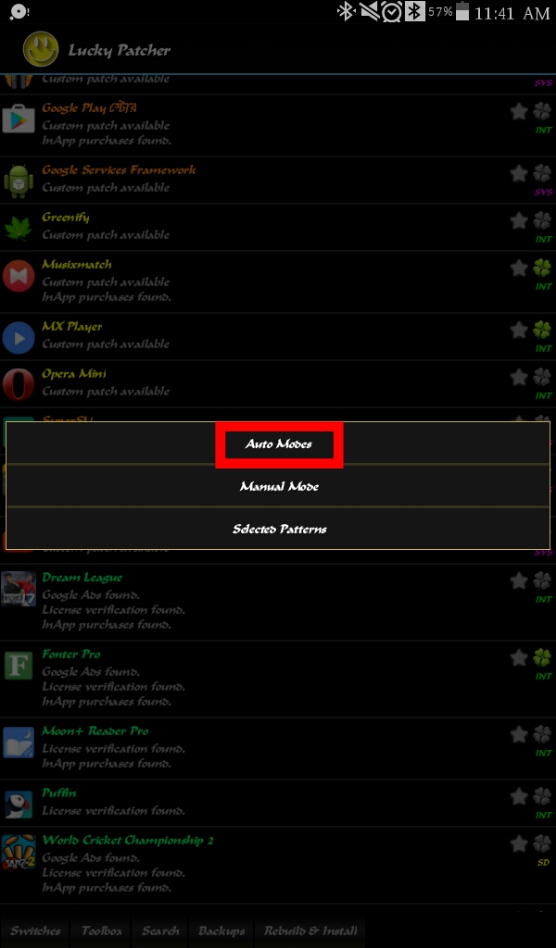The height and width of the screenshot is (948, 556).
Task: Tap the Musixmatch red app icon
Action: [18, 276]
